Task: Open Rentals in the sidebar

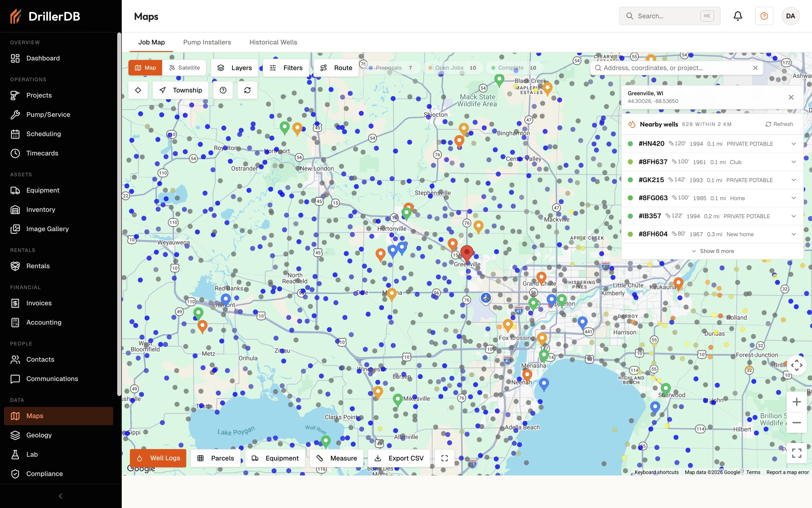Action: (59, 266)
